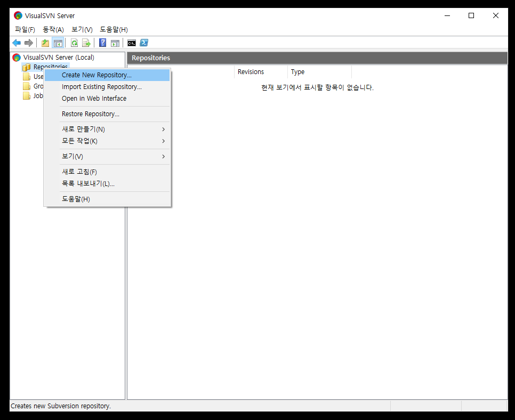Click the Forward arrow toolbar icon

point(29,43)
